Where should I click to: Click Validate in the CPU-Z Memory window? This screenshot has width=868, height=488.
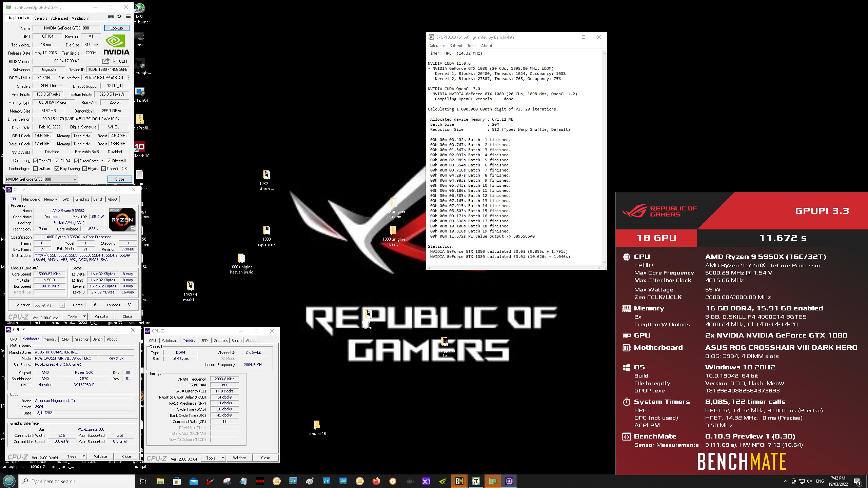click(x=239, y=458)
